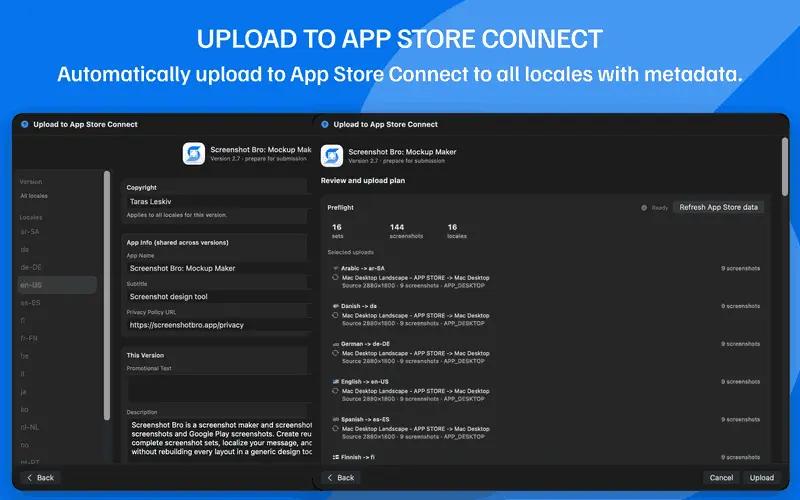Click status circle under Spanish -> es-ES
The height and width of the screenshot is (500, 800).
coord(335,429)
